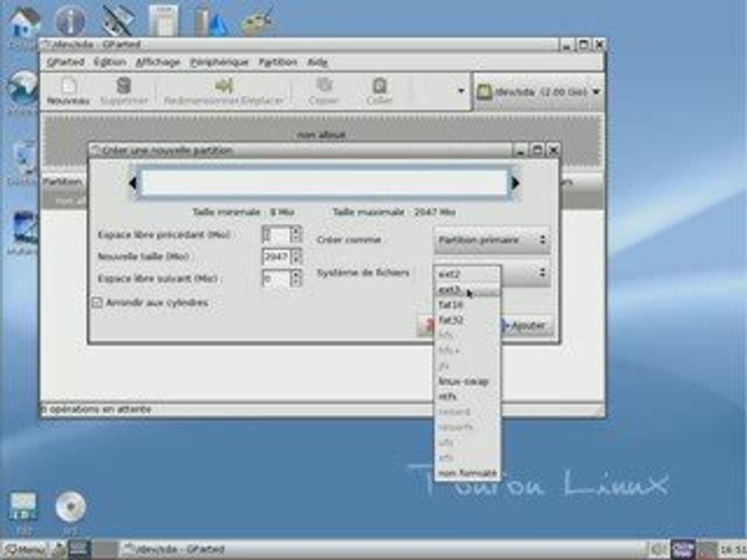The width and height of the screenshot is (747, 560).
Task: Select ext3 in the filesystem list
Action: [x=468, y=289]
